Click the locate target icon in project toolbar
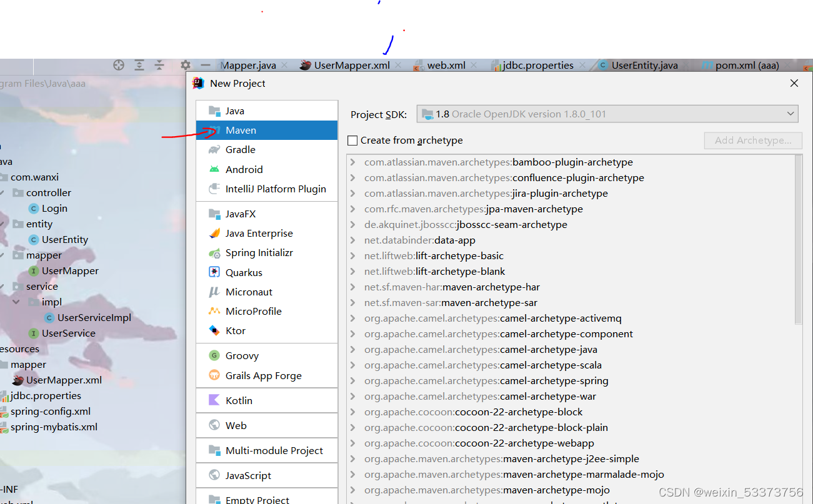813x504 pixels. (119, 65)
